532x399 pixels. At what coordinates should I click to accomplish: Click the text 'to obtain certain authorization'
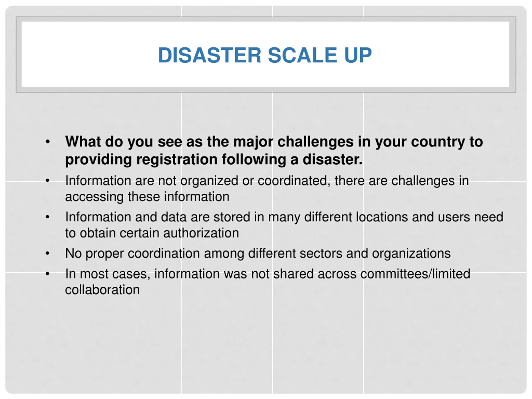pyautogui.click(x=152, y=233)
